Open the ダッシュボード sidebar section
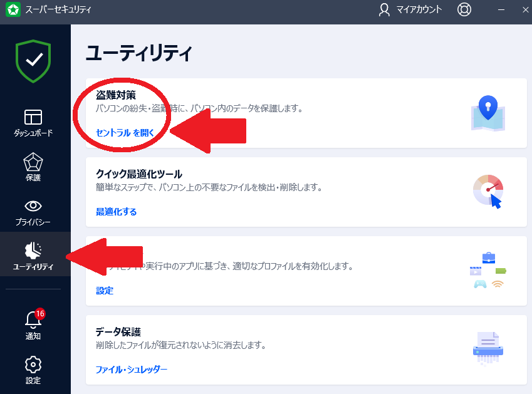 pyautogui.click(x=33, y=123)
